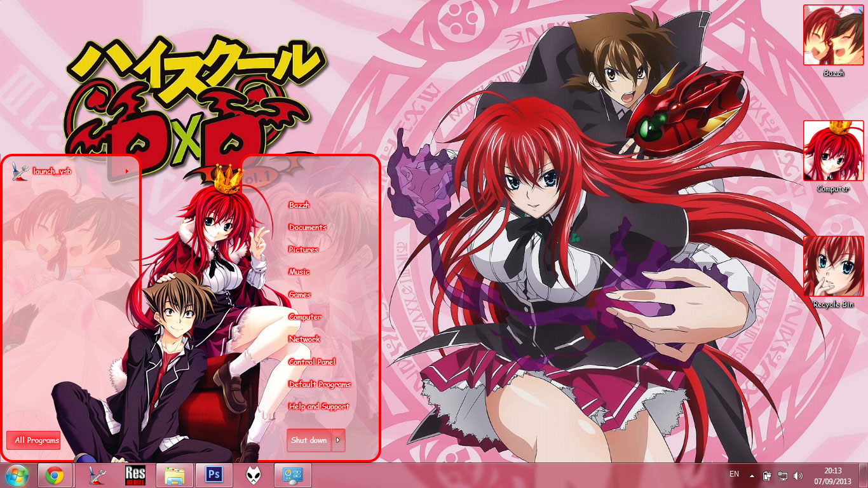Select launch_vsb in pinned programs list

[x=72, y=172]
